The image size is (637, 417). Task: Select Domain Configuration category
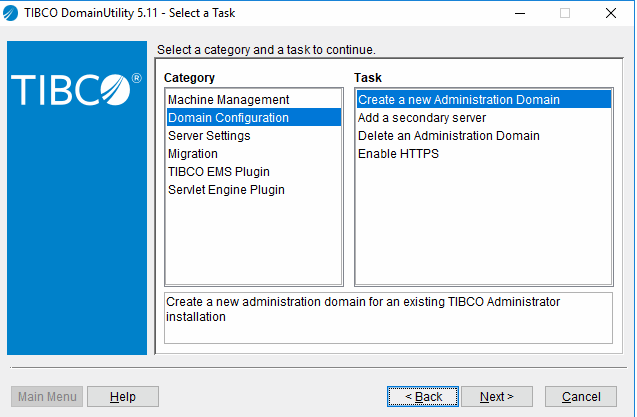coord(228,118)
